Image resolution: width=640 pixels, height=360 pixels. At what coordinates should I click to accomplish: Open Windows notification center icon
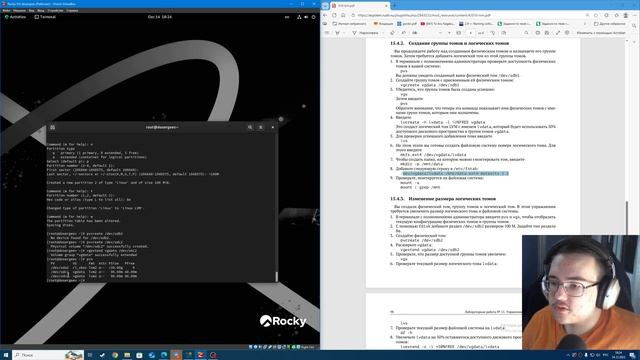[x=633, y=355]
